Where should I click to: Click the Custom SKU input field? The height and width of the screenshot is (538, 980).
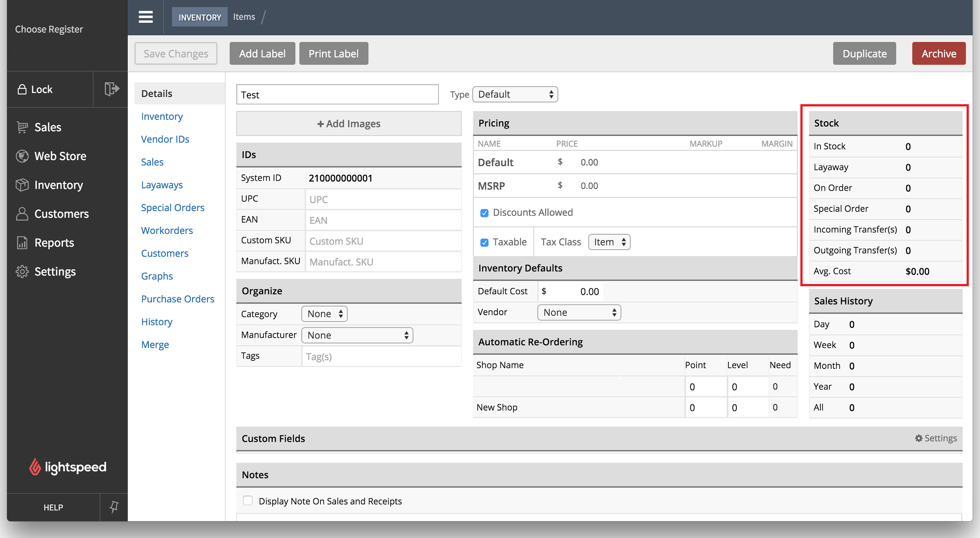point(383,241)
